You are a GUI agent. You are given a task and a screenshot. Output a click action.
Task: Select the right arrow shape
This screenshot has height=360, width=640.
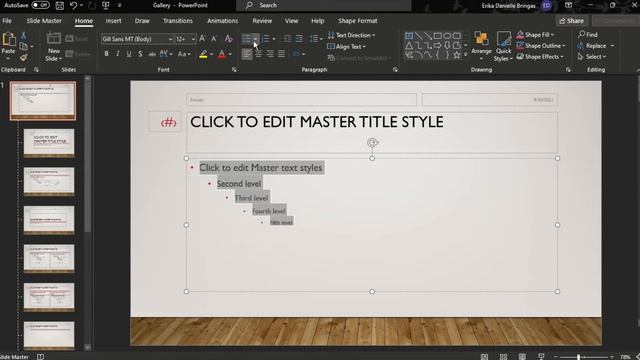coord(438,45)
